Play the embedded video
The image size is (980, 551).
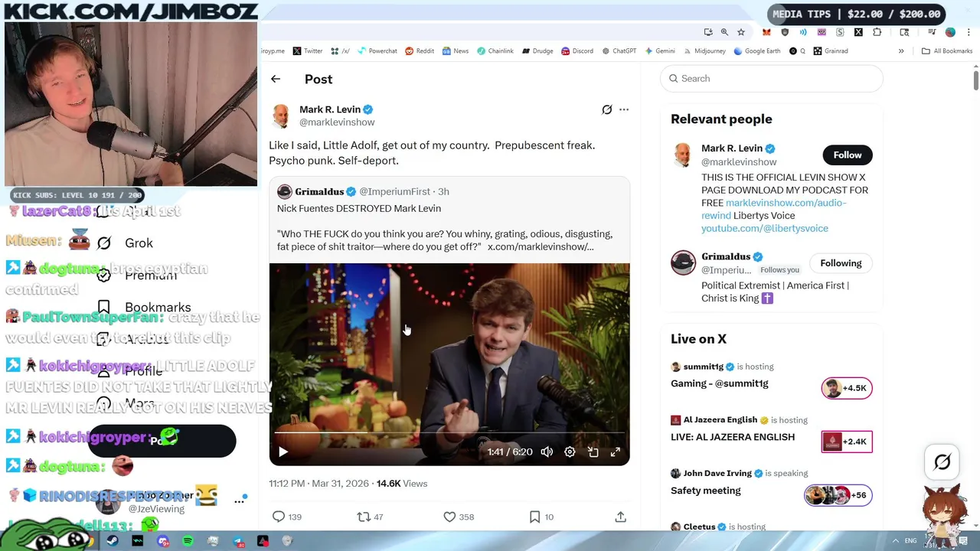[283, 452]
